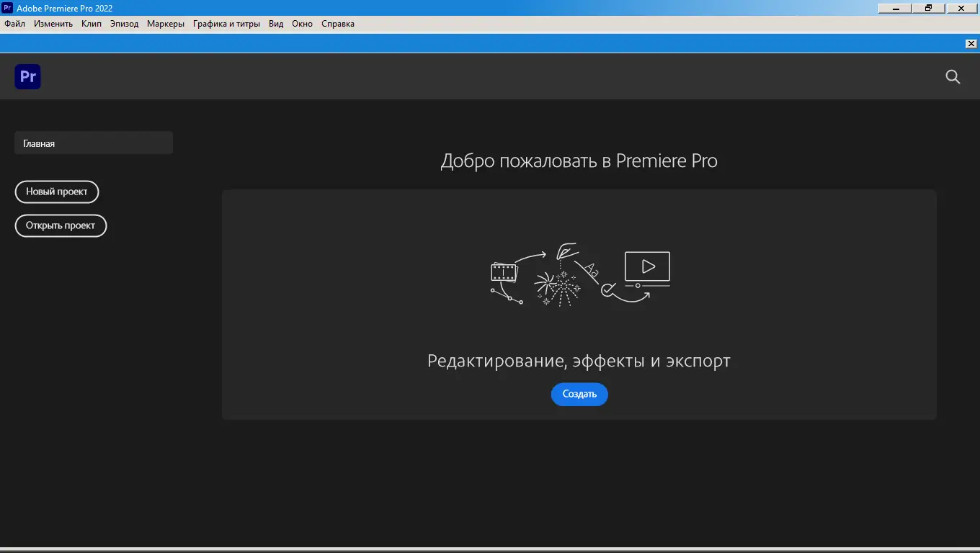This screenshot has width=980, height=553.
Task: Dismiss the blue notification banner with its X
Action: click(x=971, y=43)
